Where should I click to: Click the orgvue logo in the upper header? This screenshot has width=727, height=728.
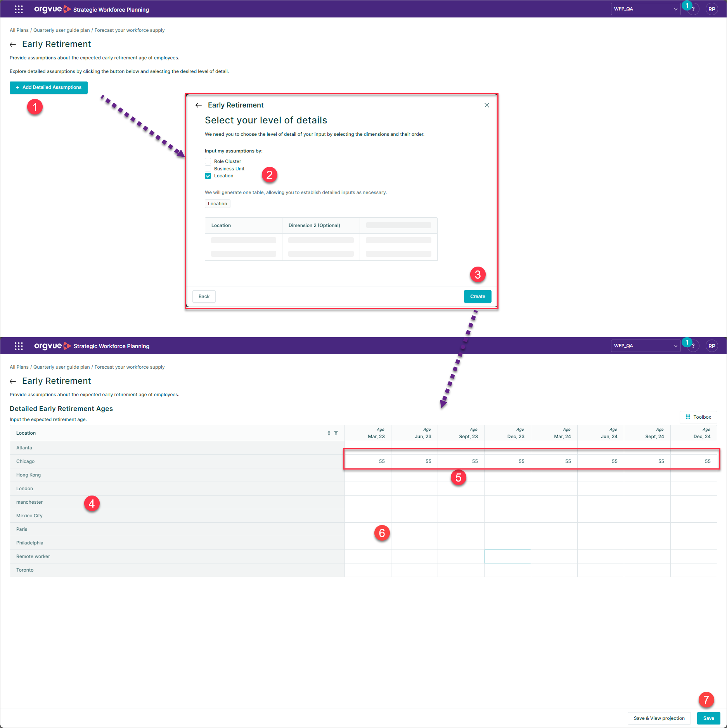pyautogui.click(x=53, y=9)
